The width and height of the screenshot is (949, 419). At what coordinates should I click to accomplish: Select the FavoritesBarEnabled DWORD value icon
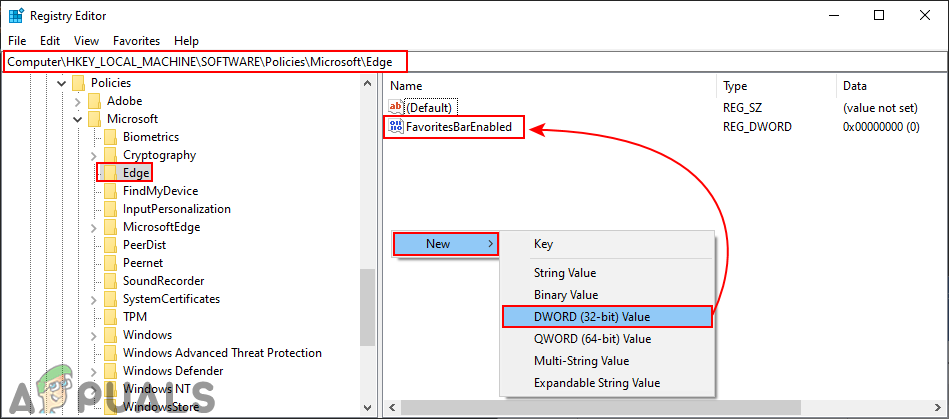[395, 127]
